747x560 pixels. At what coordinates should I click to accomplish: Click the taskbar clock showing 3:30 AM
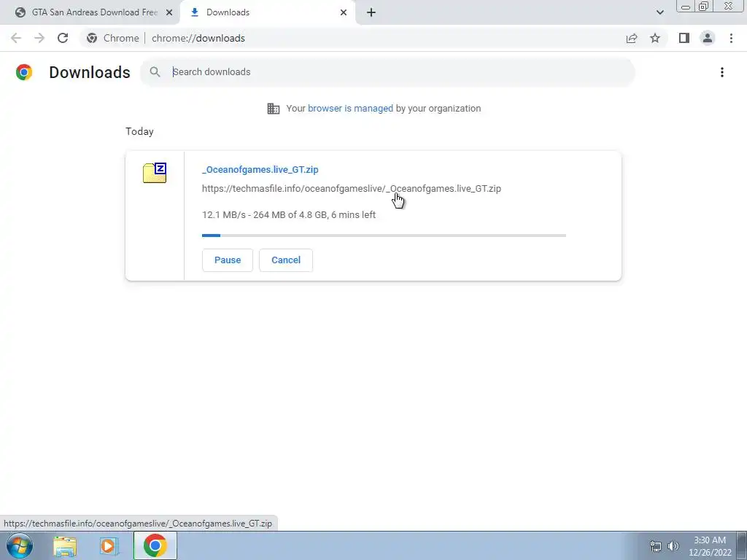coord(710,546)
